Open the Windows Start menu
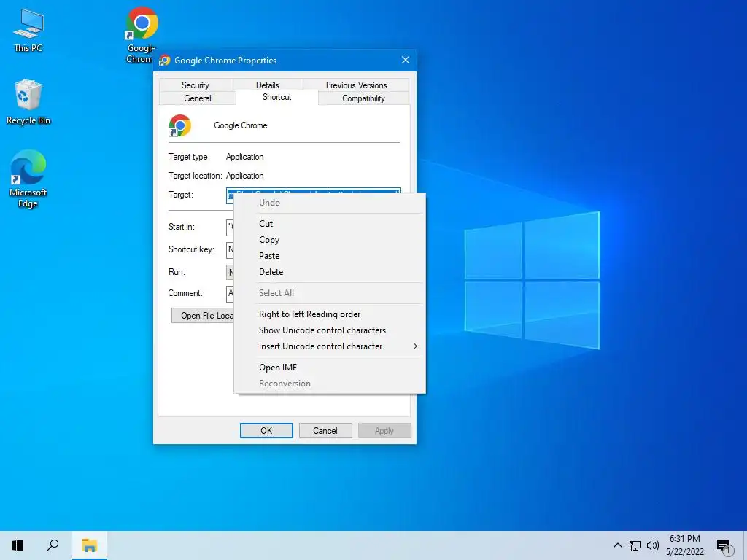The height and width of the screenshot is (560, 747). (x=18, y=545)
